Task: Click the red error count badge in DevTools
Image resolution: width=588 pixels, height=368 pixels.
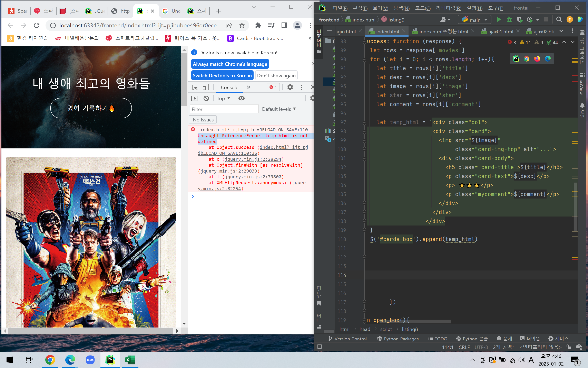Action: pos(273,87)
